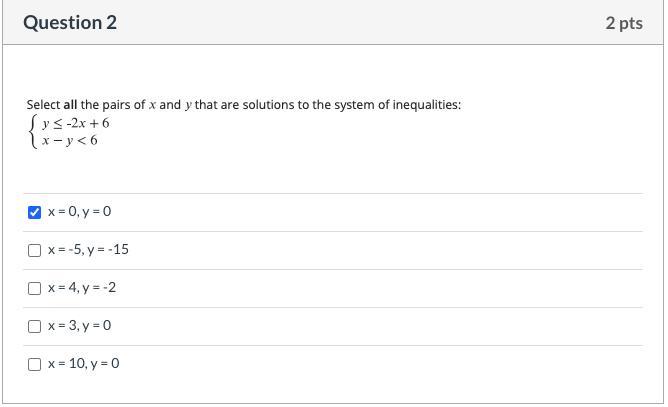The image size is (668, 407).
Task: Click the italic y variable in the prompt
Action: coord(188,105)
